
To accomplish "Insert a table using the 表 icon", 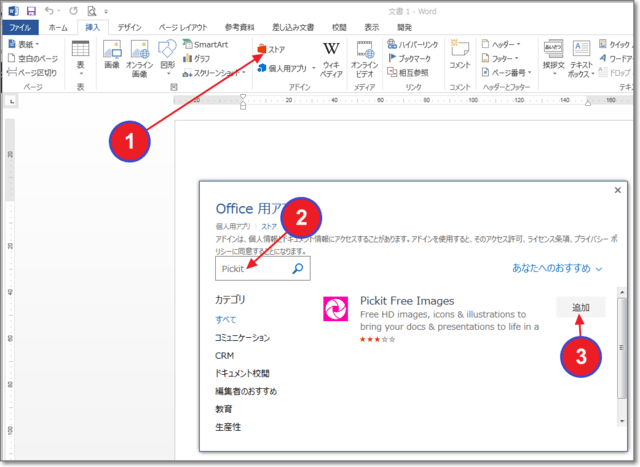I will pos(80,54).
